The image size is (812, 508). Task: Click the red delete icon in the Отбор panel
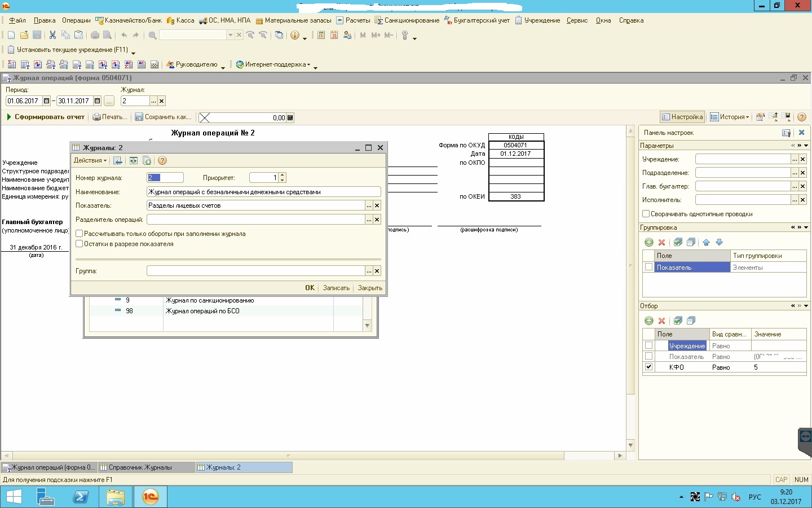(662, 321)
